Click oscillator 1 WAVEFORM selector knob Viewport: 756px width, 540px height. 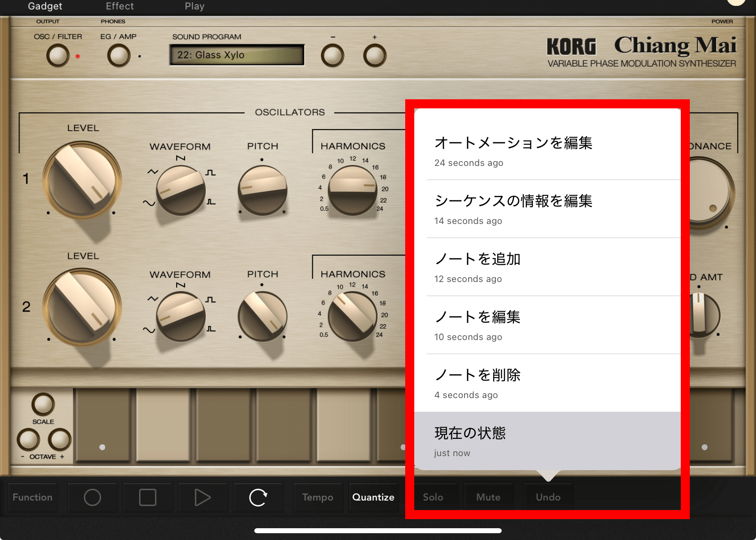point(181,190)
